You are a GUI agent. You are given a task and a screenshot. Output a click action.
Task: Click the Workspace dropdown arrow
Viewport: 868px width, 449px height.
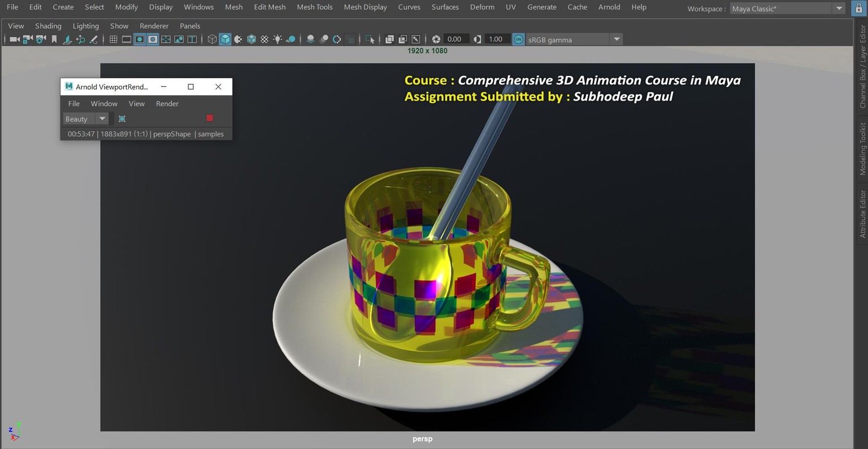(839, 8)
